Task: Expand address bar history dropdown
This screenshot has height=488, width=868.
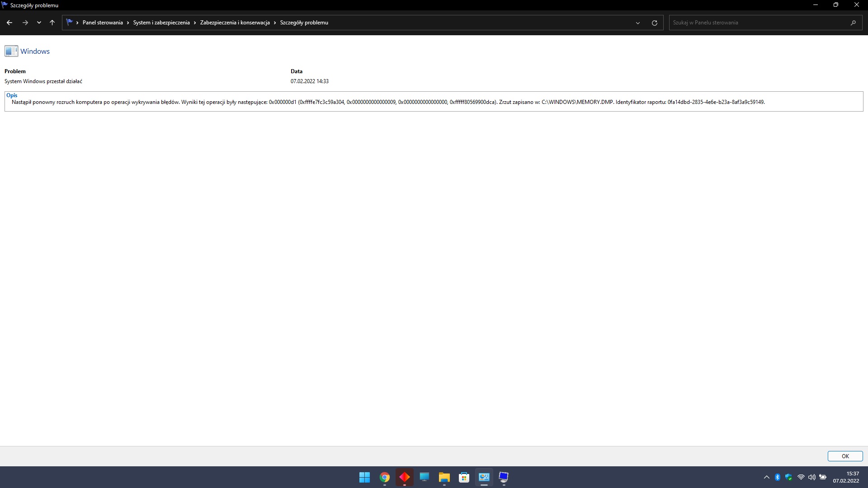Action: tap(638, 23)
